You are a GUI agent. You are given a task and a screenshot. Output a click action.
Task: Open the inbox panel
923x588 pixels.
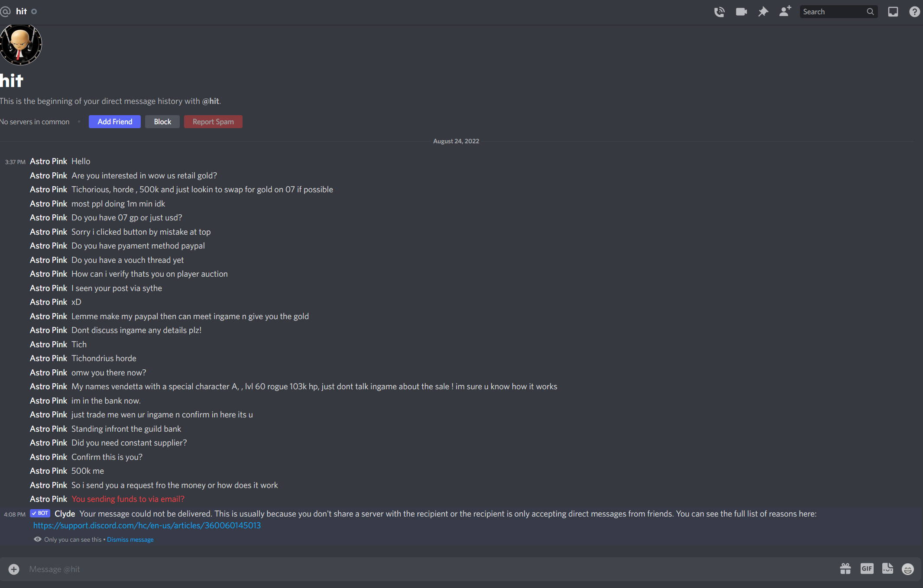click(893, 12)
